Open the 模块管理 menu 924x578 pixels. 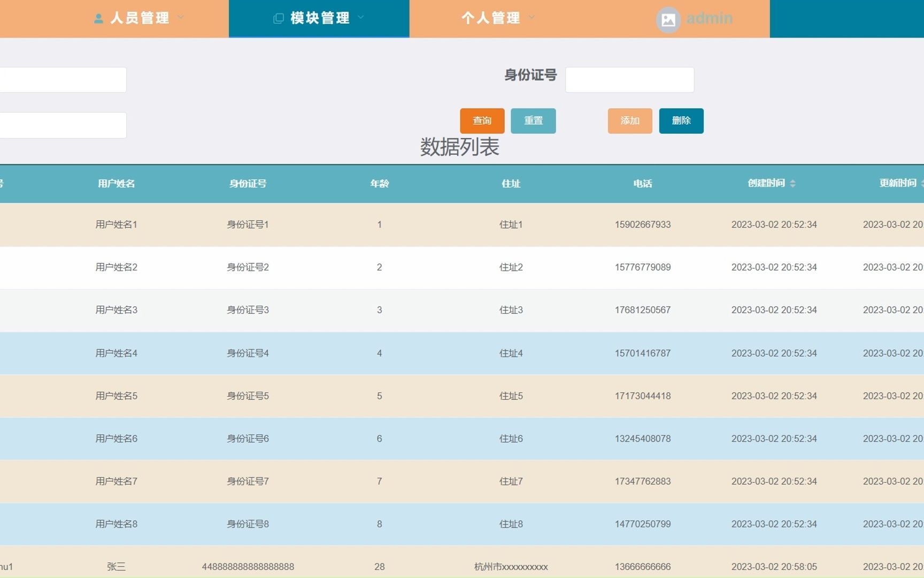pyautogui.click(x=319, y=19)
